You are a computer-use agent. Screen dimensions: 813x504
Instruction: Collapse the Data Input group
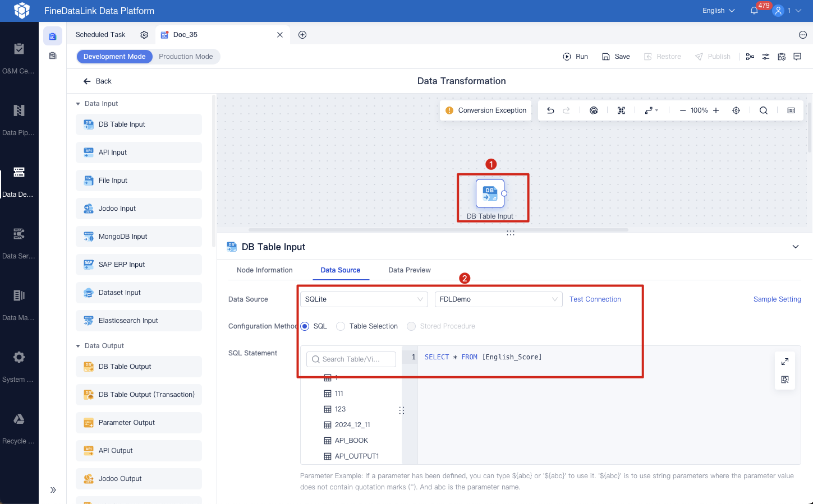point(78,104)
